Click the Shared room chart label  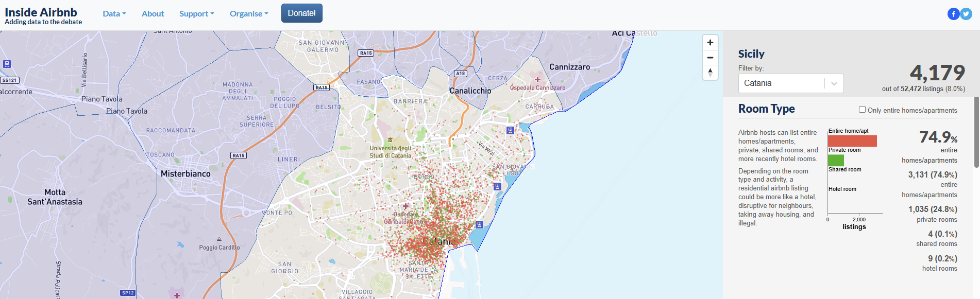(845, 169)
